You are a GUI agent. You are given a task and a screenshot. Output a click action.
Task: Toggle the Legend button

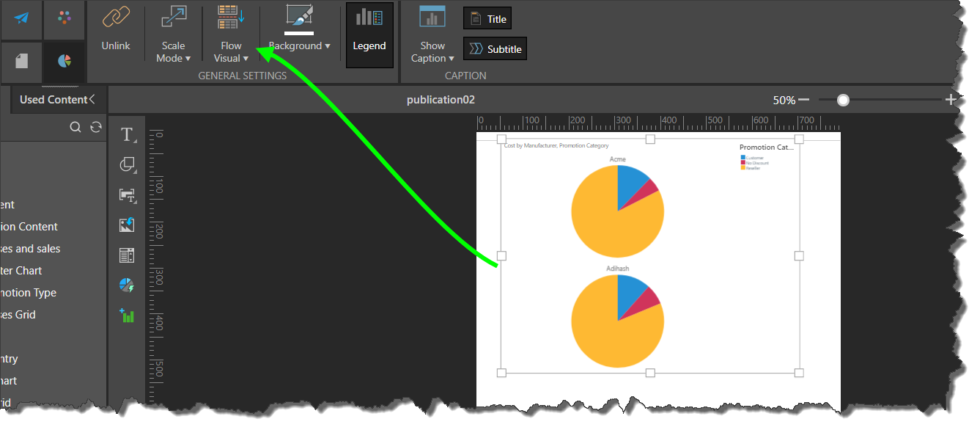click(369, 34)
